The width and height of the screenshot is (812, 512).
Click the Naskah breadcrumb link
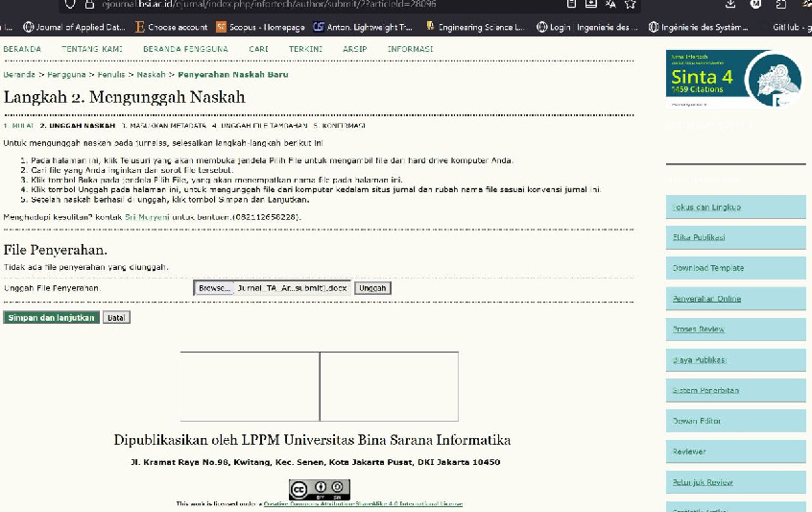151,74
